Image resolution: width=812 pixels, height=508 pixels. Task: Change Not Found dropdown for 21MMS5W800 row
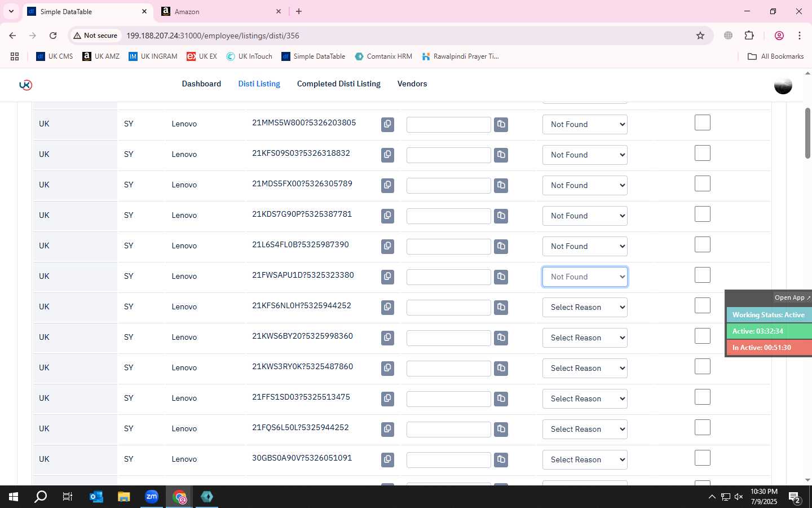pyautogui.click(x=585, y=124)
